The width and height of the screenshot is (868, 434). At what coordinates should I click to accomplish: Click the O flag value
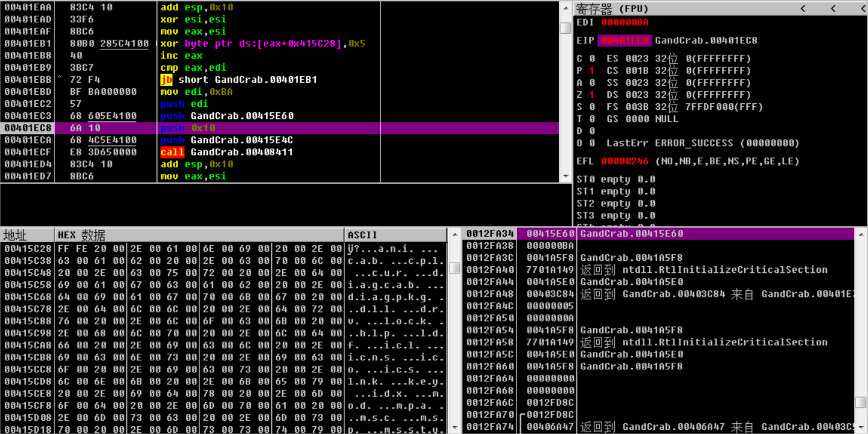(x=592, y=143)
